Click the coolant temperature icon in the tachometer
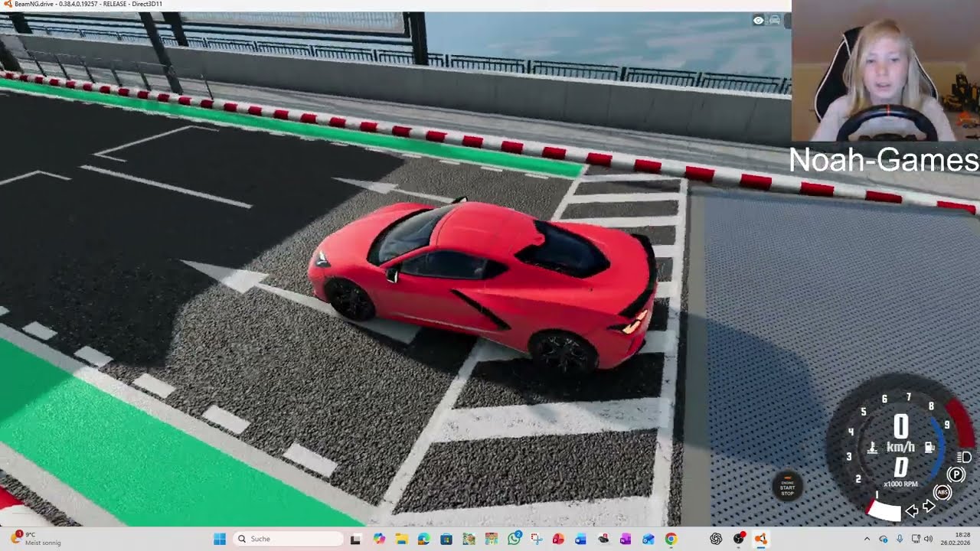Screen dimensions: 980x551 (872, 448)
